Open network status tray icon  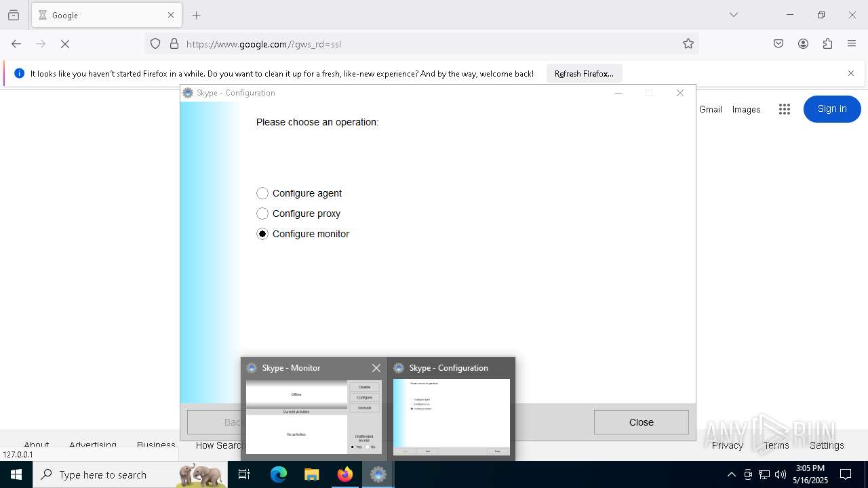pyautogui.click(x=764, y=474)
